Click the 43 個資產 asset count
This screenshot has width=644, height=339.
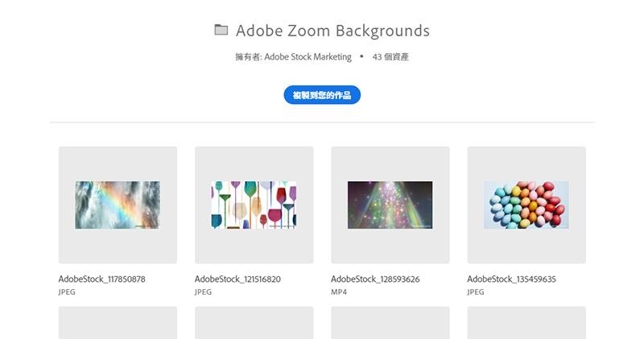tap(390, 56)
